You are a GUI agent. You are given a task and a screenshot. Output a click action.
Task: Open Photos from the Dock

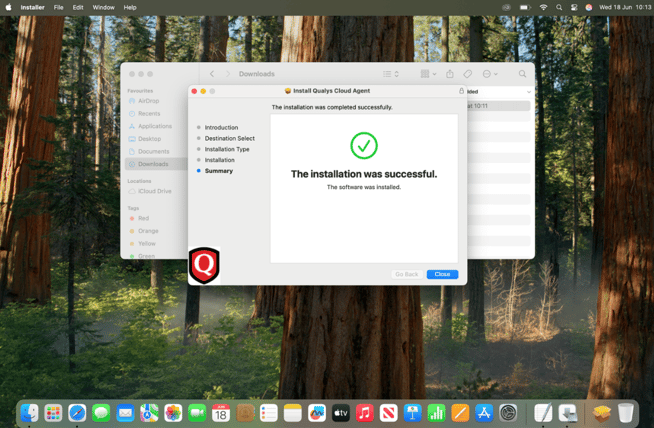click(x=173, y=413)
